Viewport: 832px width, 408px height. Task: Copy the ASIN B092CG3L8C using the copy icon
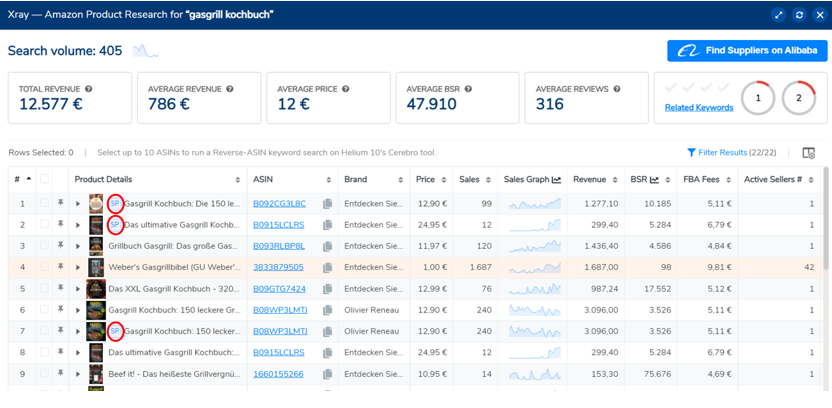[328, 204]
